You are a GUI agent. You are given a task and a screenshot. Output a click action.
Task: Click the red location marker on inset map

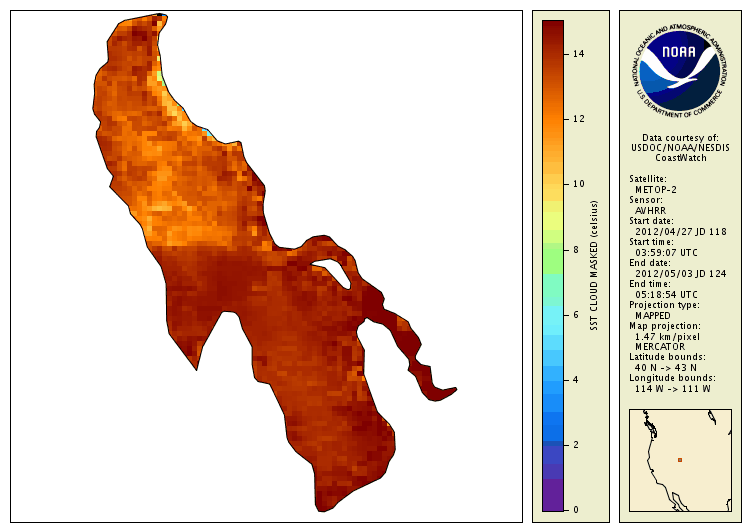pyautogui.click(x=680, y=460)
